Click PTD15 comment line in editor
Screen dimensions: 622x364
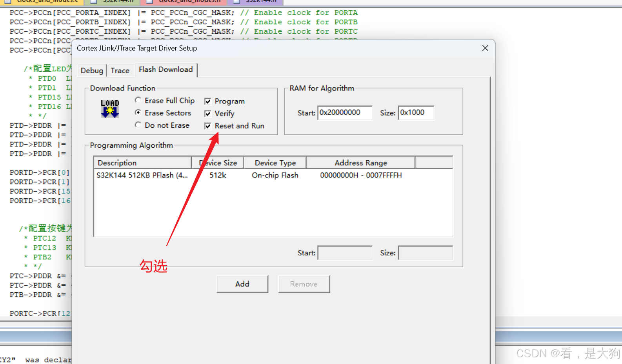point(50,97)
